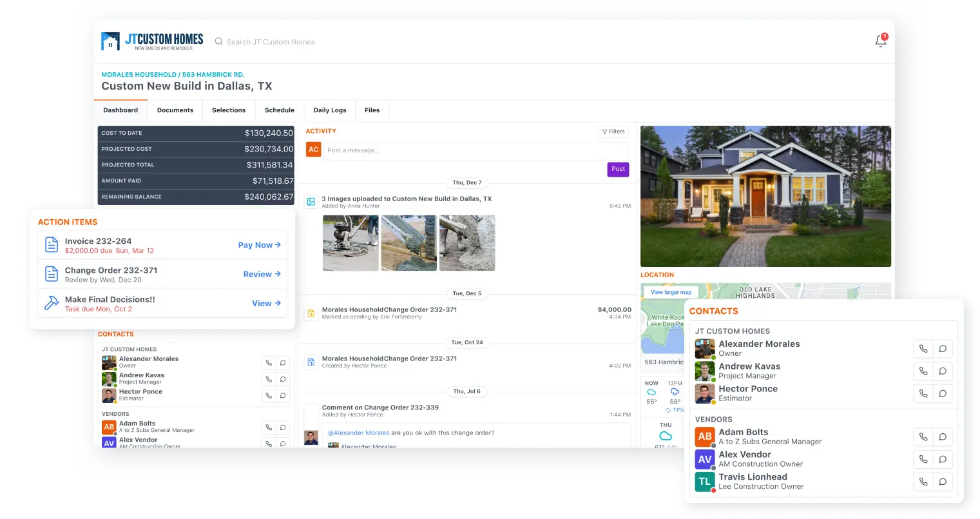Image resolution: width=980 pixels, height=519 pixels.
Task: Message Adam Bolts via chat icon
Action: (x=943, y=437)
